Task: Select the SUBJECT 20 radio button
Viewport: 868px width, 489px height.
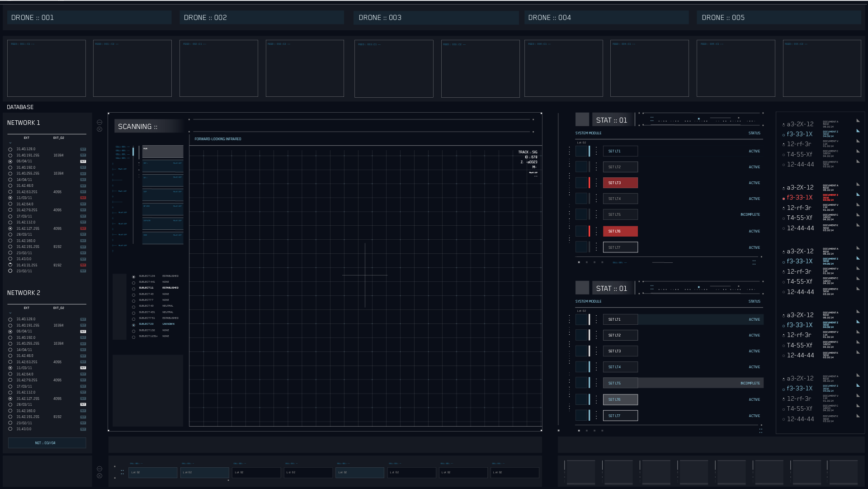Action: (x=133, y=325)
